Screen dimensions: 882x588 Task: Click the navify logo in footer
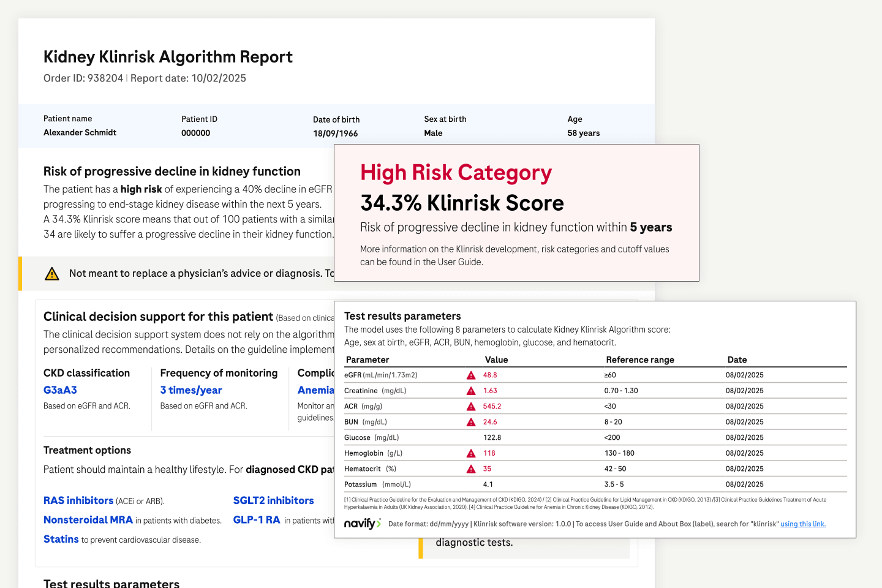363,524
